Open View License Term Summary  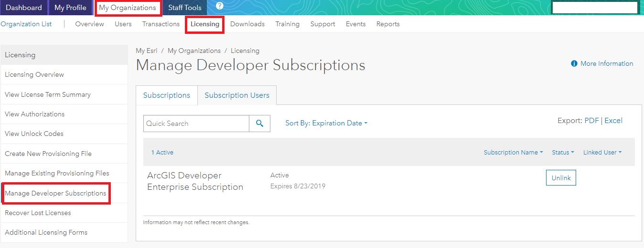click(64, 94)
